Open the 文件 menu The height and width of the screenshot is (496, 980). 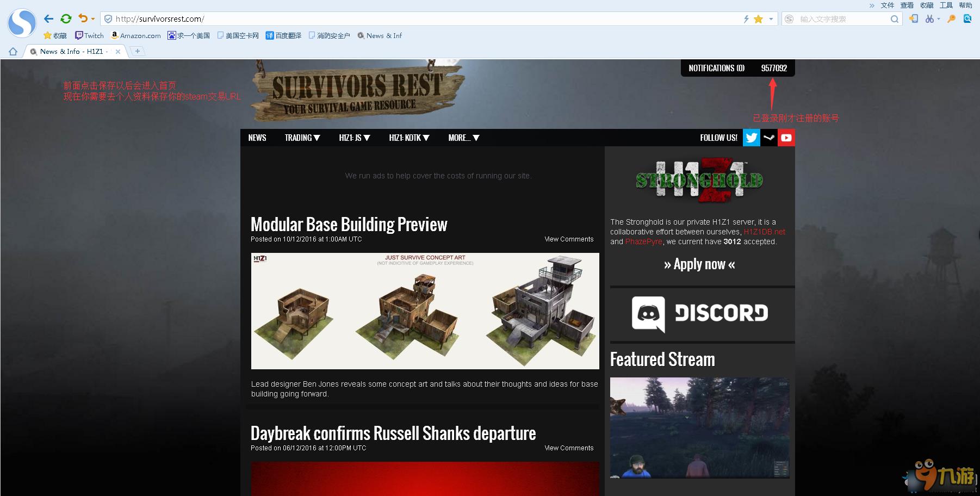pyautogui.click(x=888, y=5)
